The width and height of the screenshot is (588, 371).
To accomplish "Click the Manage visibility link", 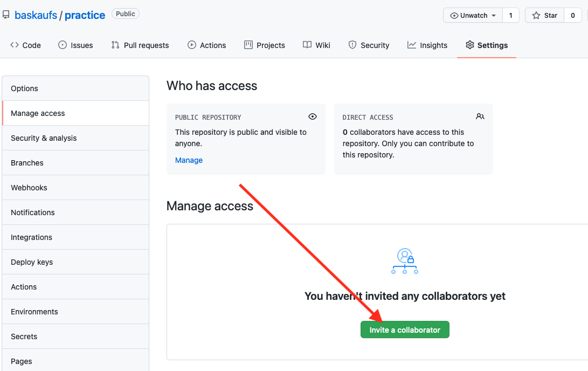I will [x=189, y=160].
